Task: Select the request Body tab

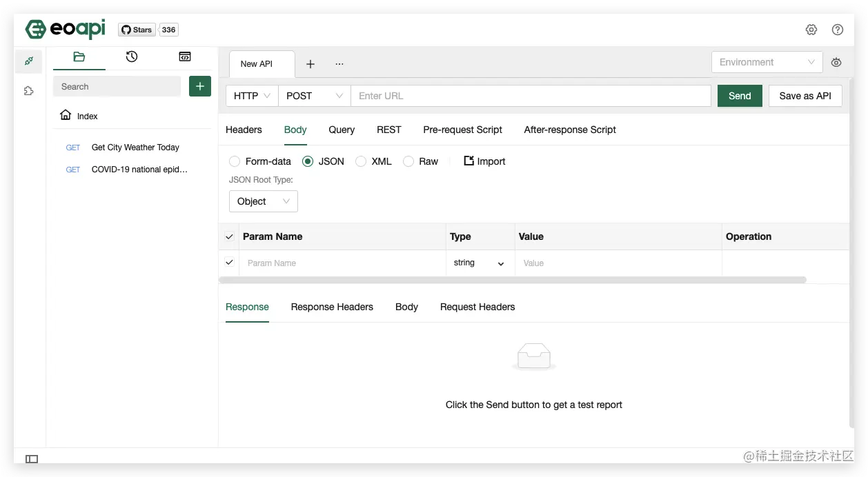Action: (295, 130)
